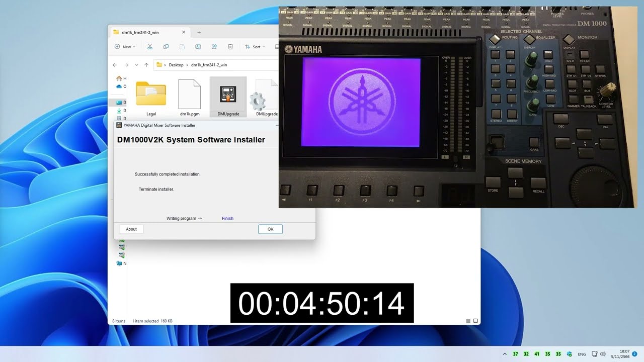Expand recent locations dropdown arrow
The image size is (644, 362).
coord(136,65)
